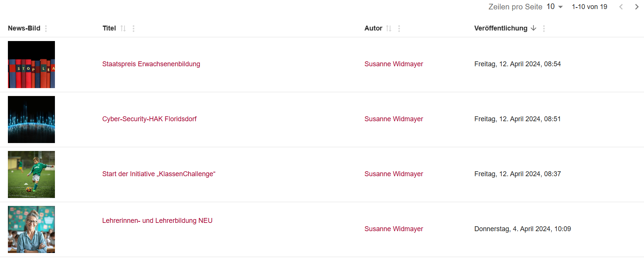644x259 pixels.
Task: Open the Start der Initiative KlassenChallenge article
Action: [159, 174]
